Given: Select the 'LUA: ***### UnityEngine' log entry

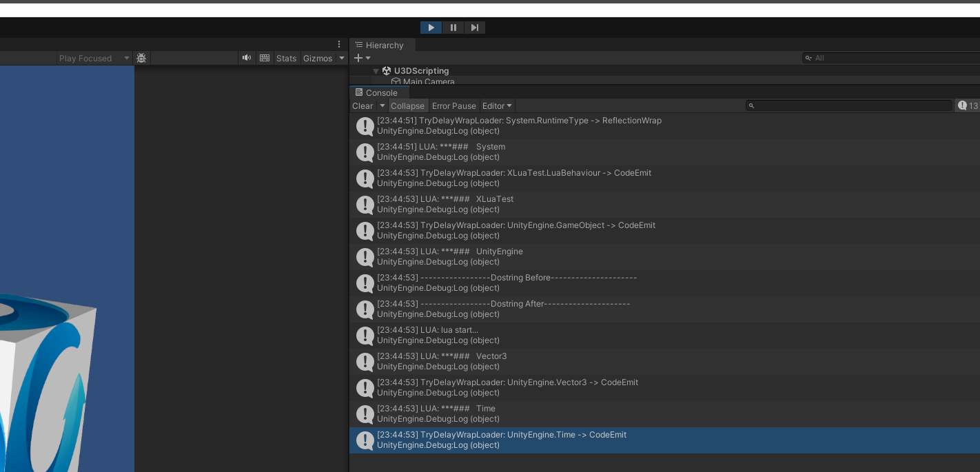Looking at the screenshot, I should coord(664,257).
